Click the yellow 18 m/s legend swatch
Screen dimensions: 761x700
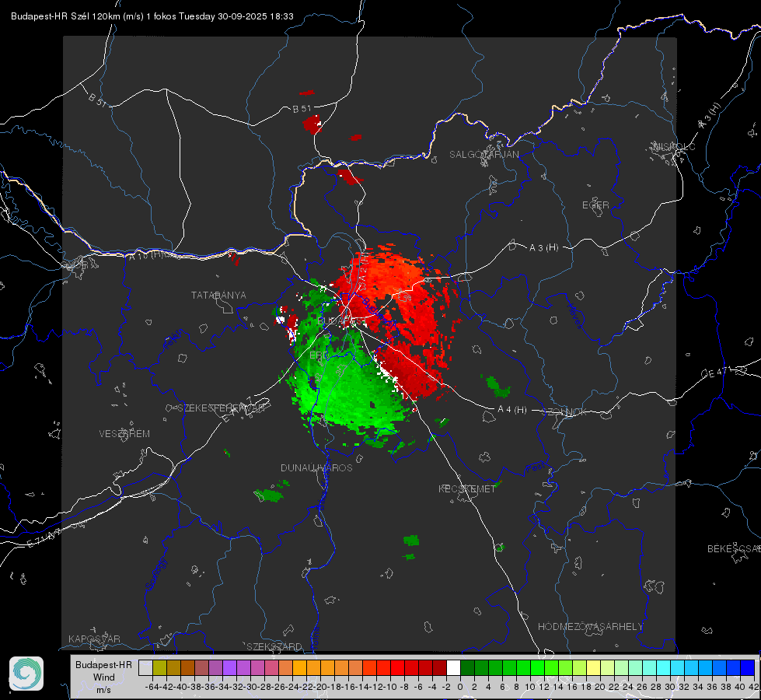(x=593, y=667)
